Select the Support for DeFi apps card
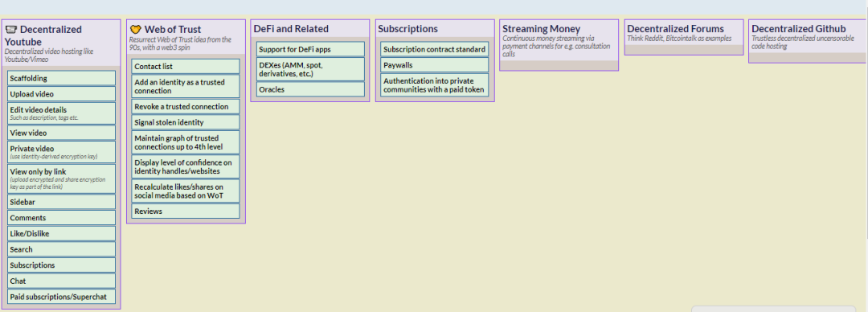The image size is (868, 312). tap(310, 49)
